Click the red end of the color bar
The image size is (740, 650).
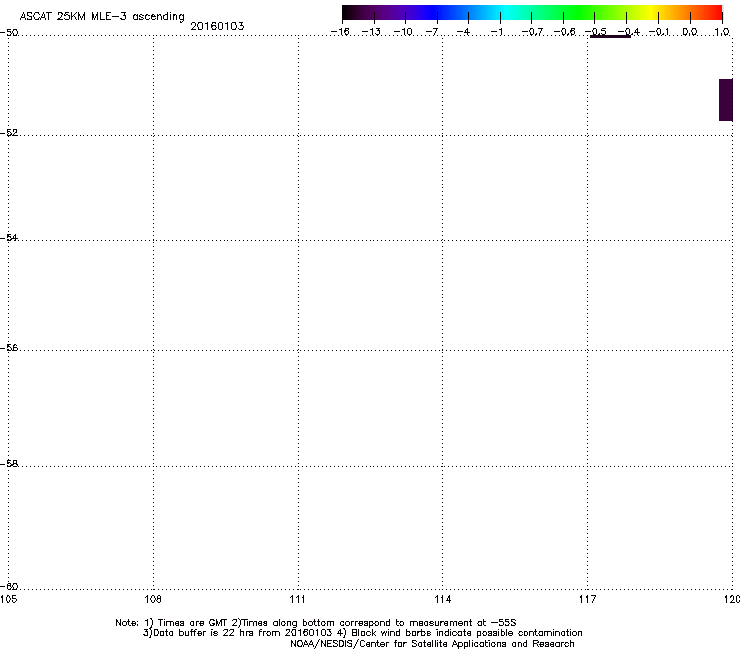715,12
